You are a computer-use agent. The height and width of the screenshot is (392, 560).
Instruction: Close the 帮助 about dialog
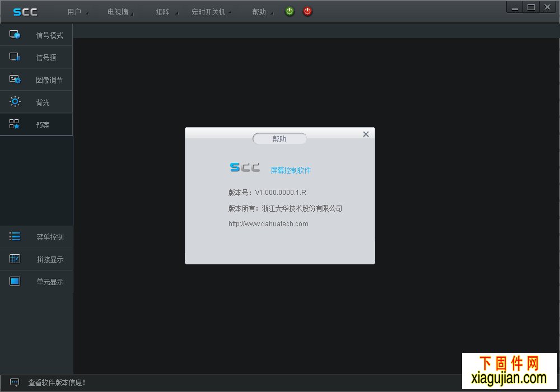pyautogui.click(x=366, y=134)
